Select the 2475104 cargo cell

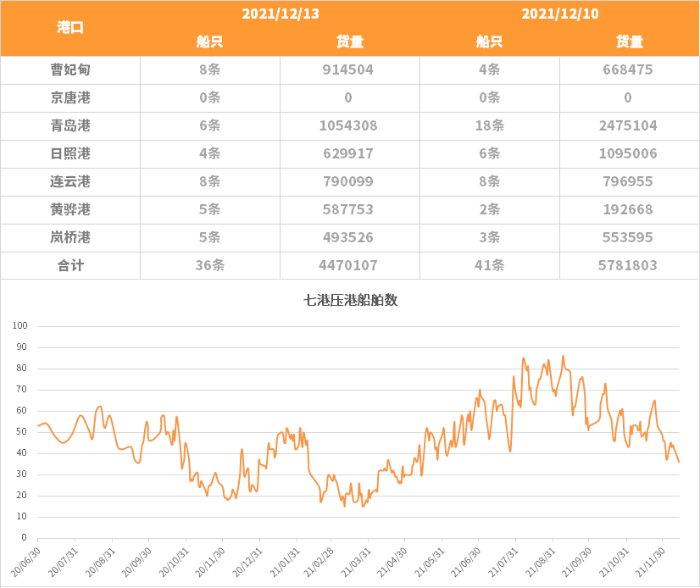(x=628, y=126)
